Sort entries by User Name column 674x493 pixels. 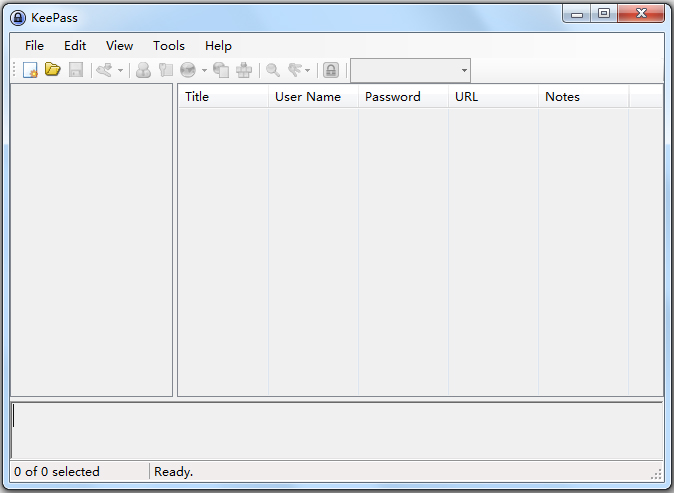tap(313, 97)
